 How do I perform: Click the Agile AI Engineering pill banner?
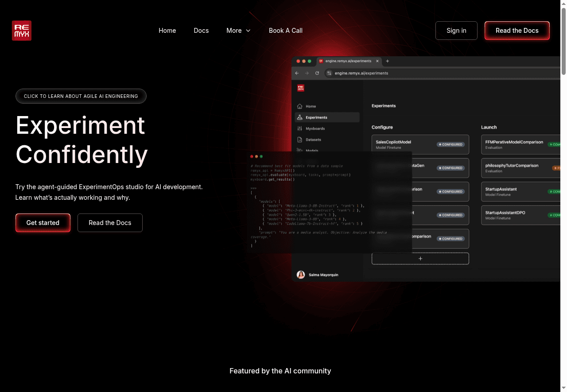pyautogui.click(x=81, y=96)
